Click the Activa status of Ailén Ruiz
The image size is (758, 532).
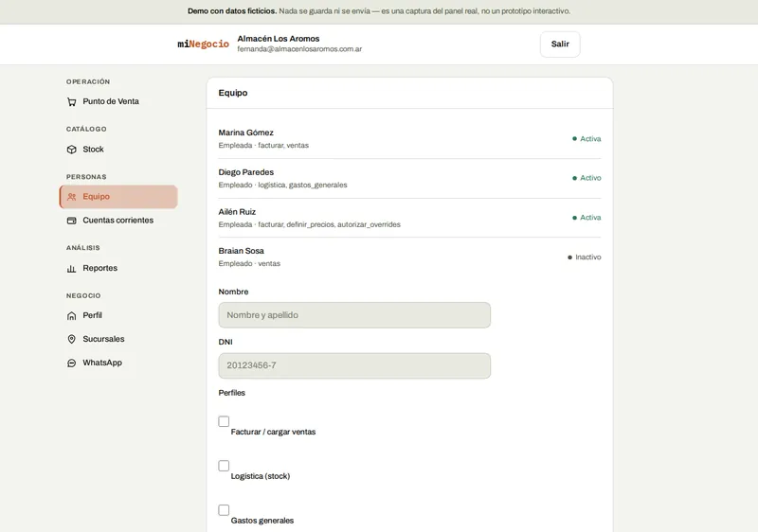tap(587, 218)
